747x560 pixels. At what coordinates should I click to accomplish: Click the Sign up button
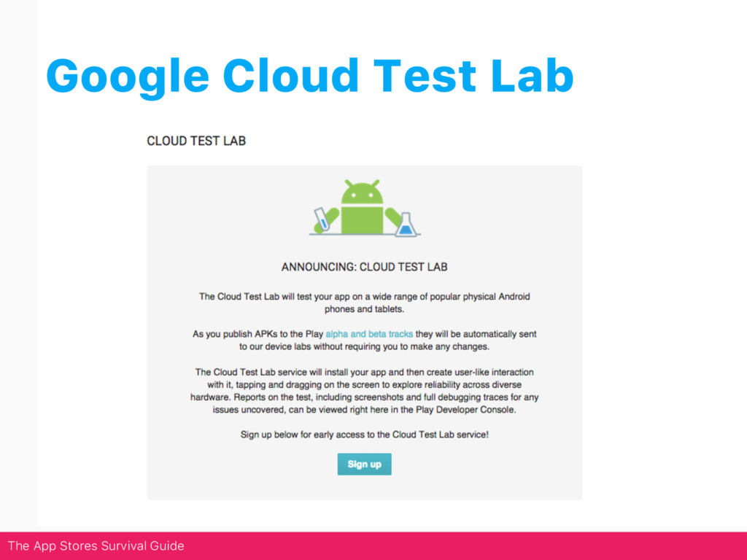click(x=365, y=464)
